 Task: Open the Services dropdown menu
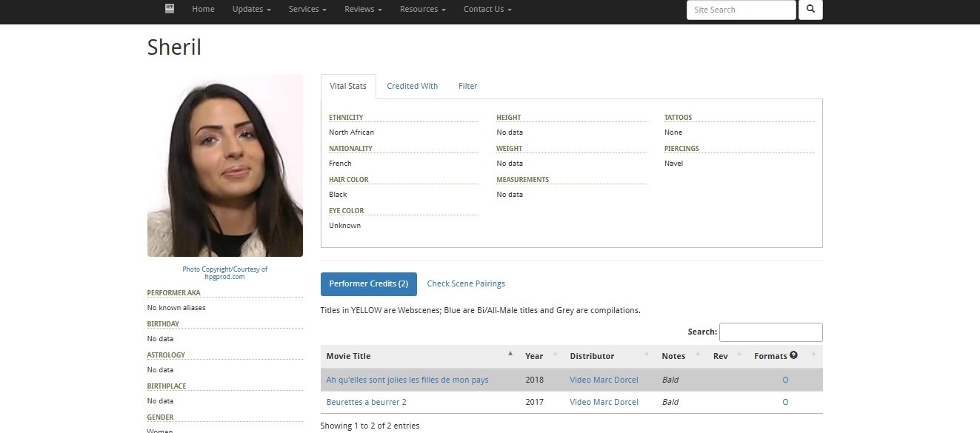point(307,9)
